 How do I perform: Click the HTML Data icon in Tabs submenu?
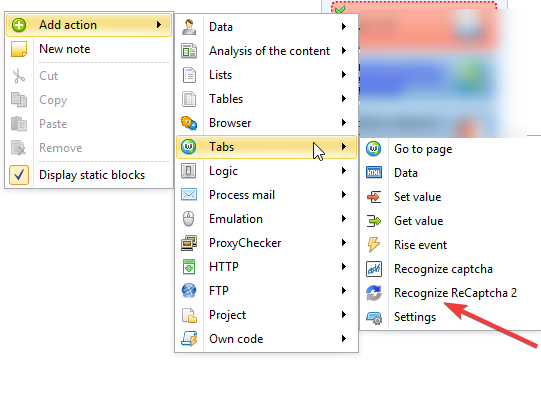374,173
